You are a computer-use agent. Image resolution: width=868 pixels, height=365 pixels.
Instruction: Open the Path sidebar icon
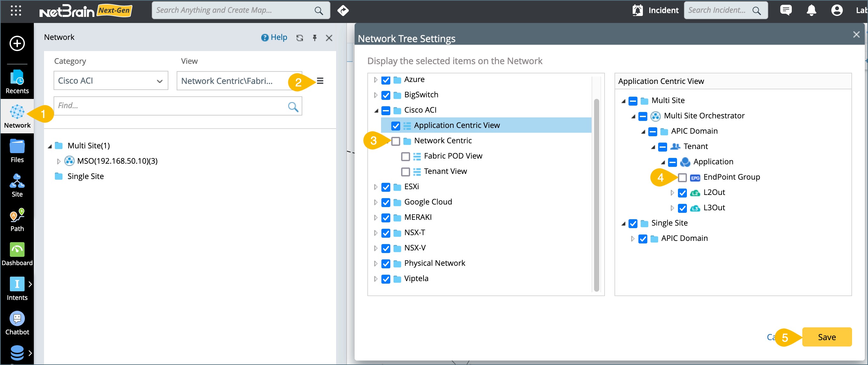pos(17,220)
